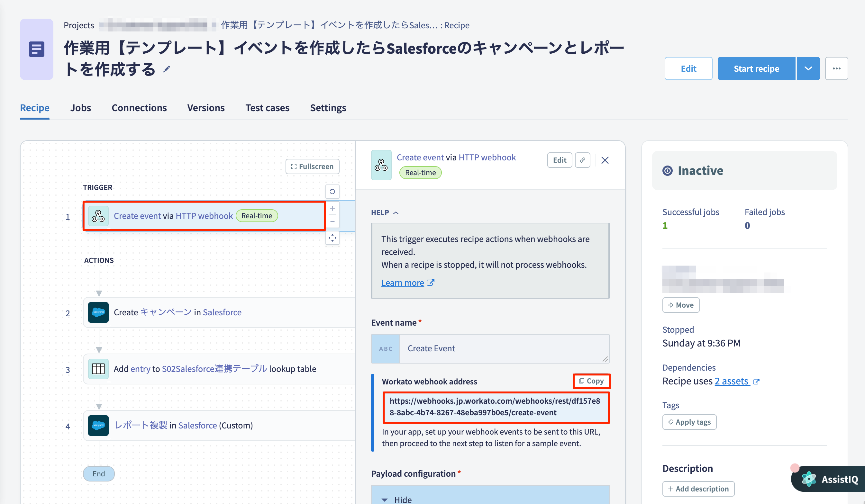Switch to the Jobs tab

(x=80, y=108)
